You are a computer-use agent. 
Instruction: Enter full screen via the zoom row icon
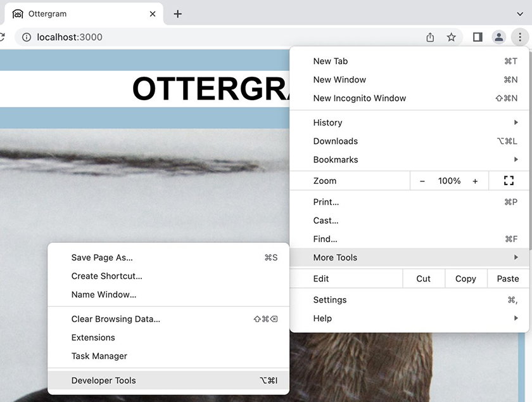pyautogui.click(x=509, y=181)
